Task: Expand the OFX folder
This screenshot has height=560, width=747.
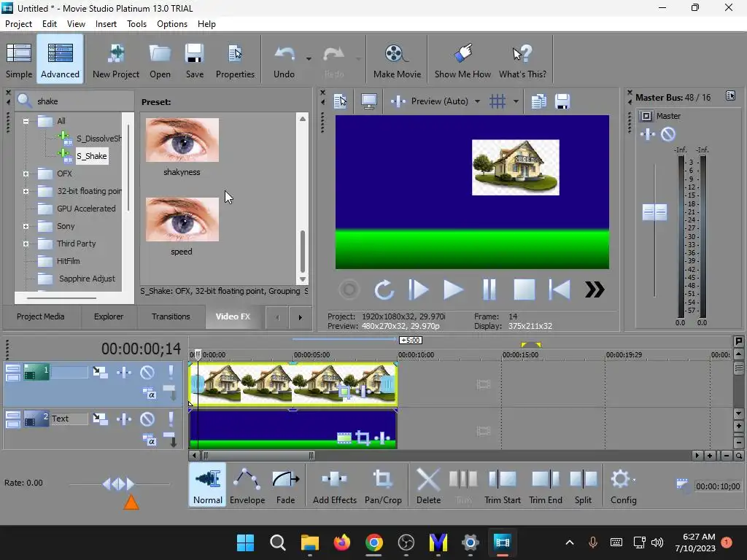Action: [26, 174]
